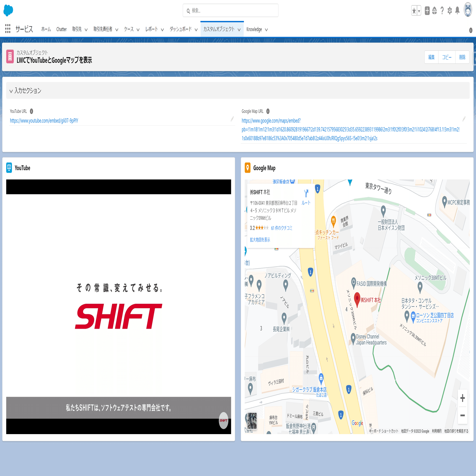This screenshot has height=476, width=476.
Task: Click the info icon below the header
Action: pyautogui.click(x=471, y=30)
